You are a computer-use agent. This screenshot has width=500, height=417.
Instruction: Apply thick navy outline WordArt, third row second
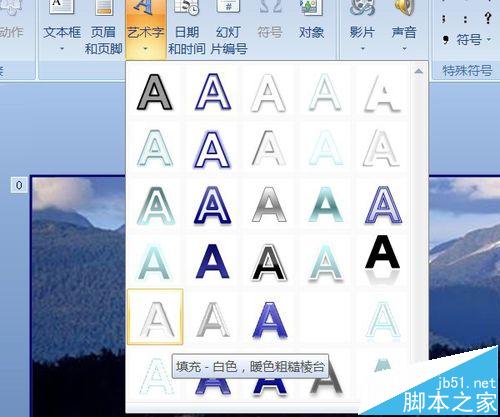click(212, 205)
